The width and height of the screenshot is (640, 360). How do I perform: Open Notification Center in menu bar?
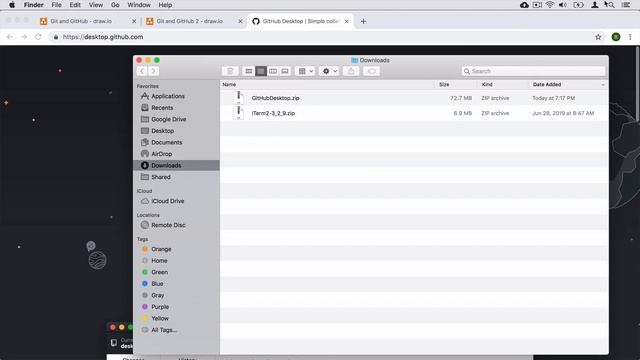point(625,5)
